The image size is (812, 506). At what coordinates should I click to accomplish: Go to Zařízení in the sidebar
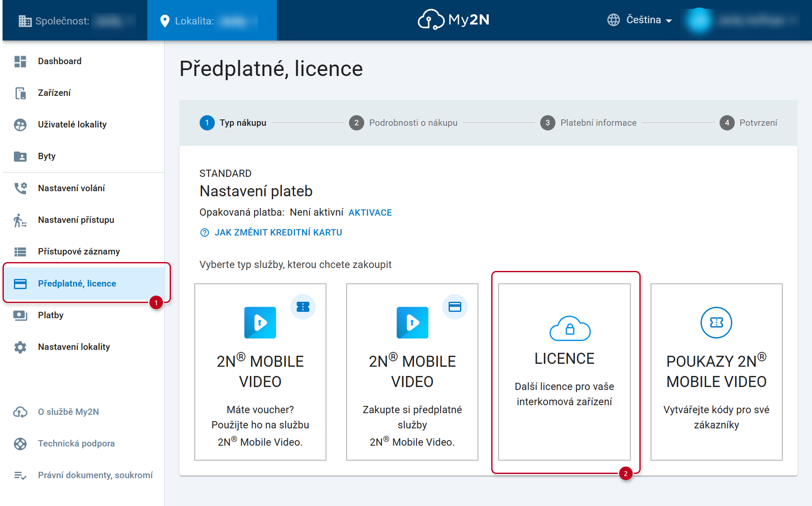point(84,93)
